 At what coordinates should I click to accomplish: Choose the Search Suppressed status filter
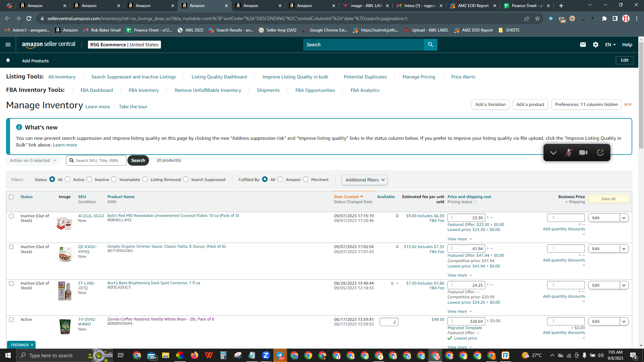186,179
